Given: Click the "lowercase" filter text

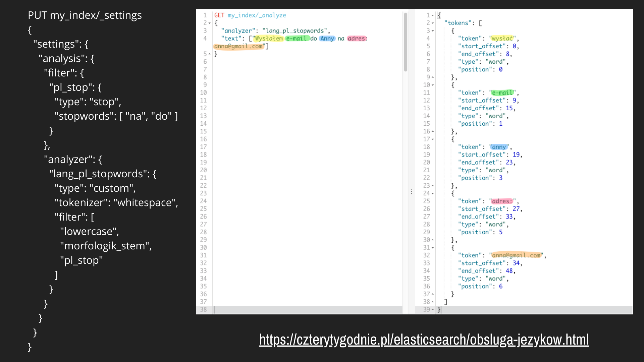Looking at the screenshot, I should [90, 231].
